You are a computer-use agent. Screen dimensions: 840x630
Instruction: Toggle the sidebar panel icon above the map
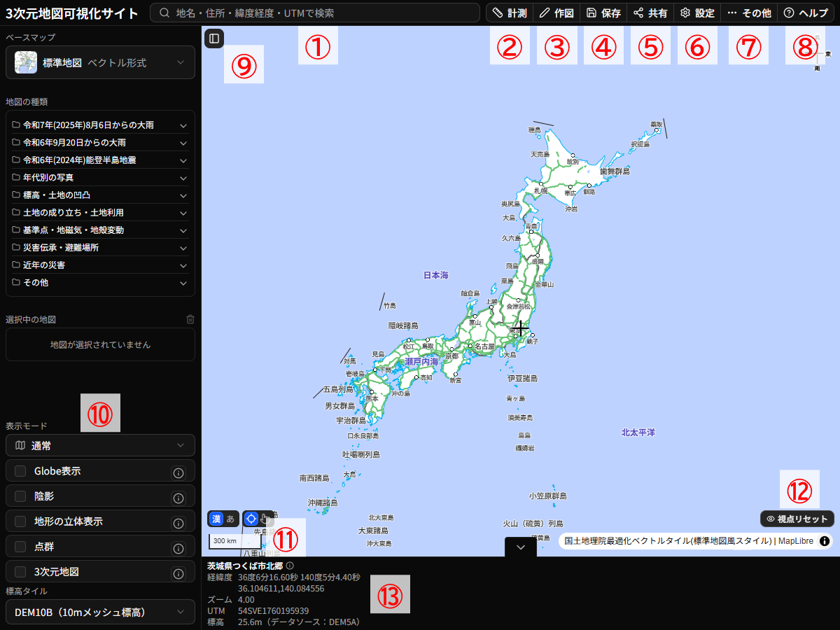214,38
